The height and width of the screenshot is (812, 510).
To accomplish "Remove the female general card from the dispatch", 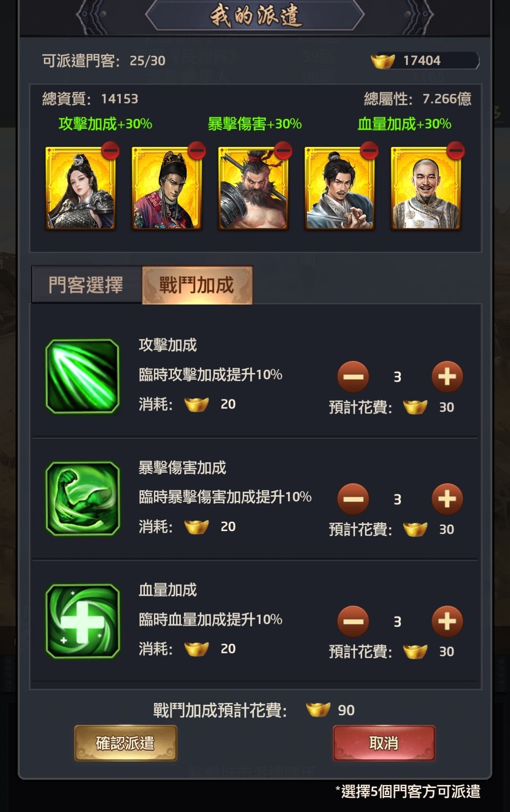I will point(110,151).
